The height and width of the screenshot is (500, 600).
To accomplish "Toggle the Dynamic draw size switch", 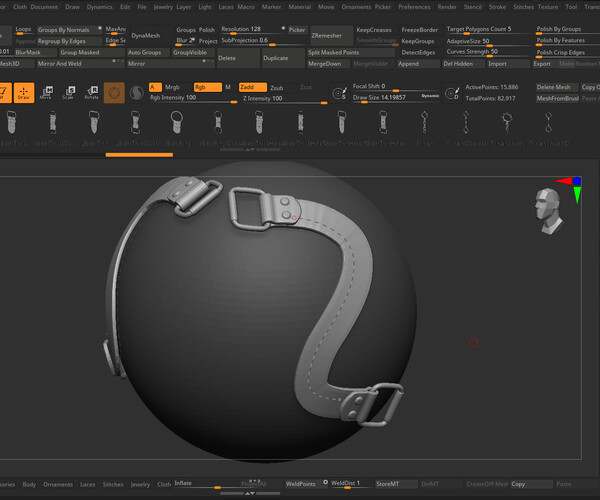I will tap(430, 96).
